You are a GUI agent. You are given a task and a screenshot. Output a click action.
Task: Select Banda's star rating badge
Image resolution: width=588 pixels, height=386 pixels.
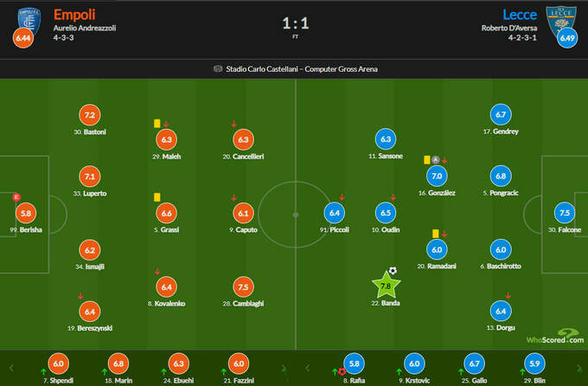(x=387, y=285)
